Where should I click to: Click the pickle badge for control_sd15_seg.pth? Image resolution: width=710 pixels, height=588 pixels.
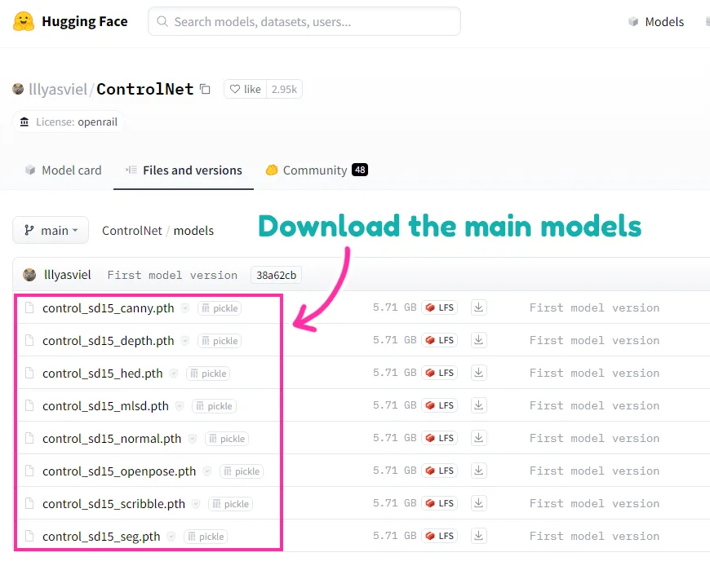pos(206,537)
